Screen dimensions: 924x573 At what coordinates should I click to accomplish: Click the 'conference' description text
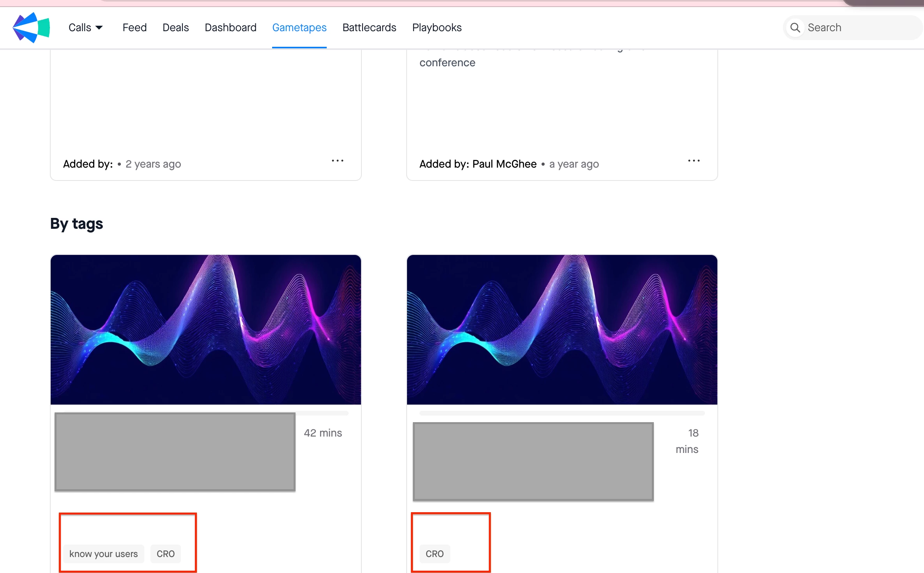click(447, 63)
